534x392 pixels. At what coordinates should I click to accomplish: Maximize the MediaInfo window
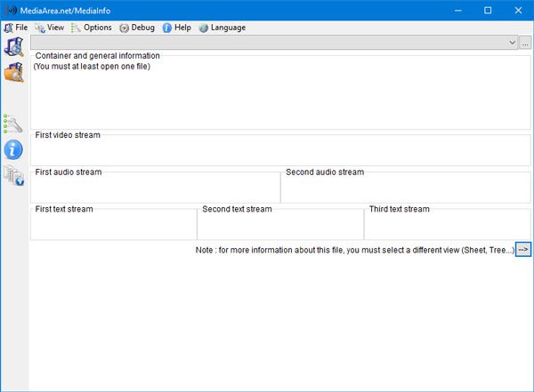pos(488,11)
